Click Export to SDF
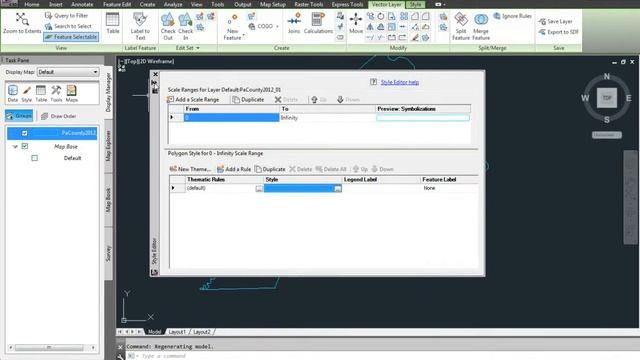This screenshot has width=640, height=360. (558, 32)
